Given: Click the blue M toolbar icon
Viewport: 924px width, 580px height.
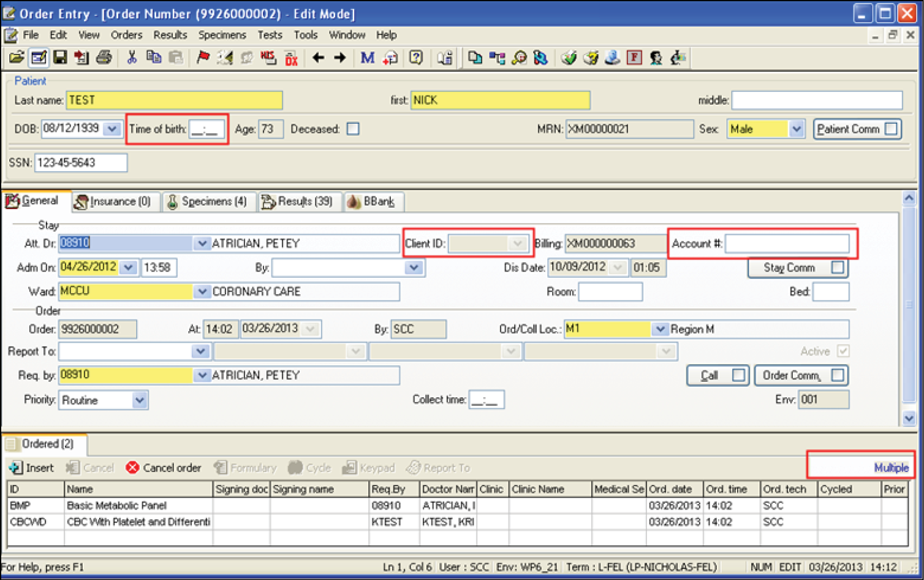Looking at the screenshot, I should 367,58.
